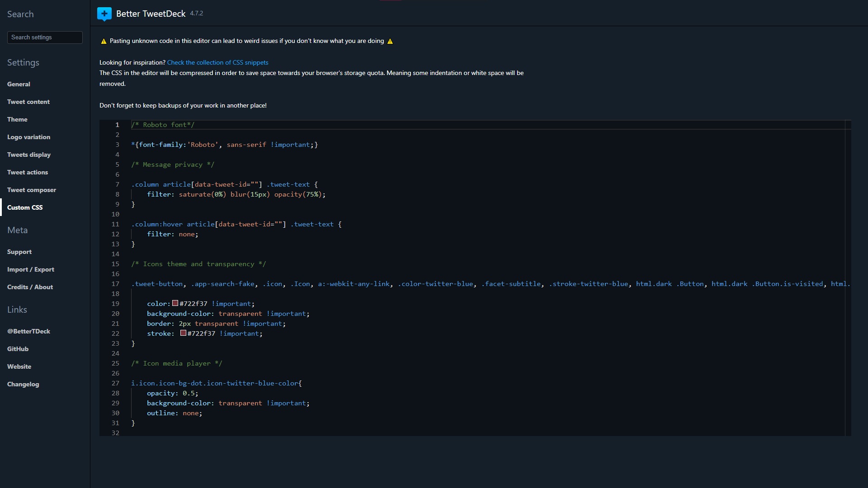Select the Custom CSS menu item
Screen dimensions: 868x488
click(x=25, y=207)
